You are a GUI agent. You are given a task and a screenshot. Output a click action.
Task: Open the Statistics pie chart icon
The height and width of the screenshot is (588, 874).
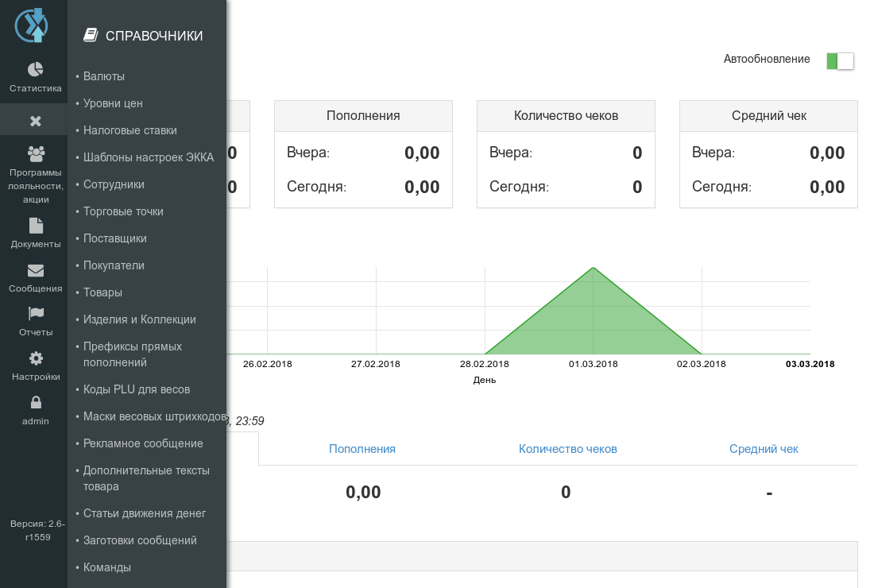35,69
